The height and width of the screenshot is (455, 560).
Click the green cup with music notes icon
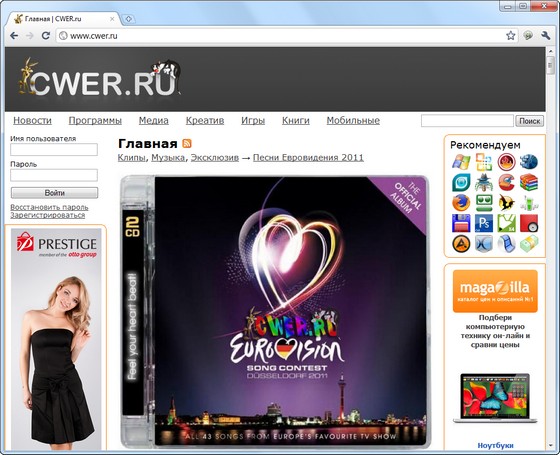(x=529, y=203)
